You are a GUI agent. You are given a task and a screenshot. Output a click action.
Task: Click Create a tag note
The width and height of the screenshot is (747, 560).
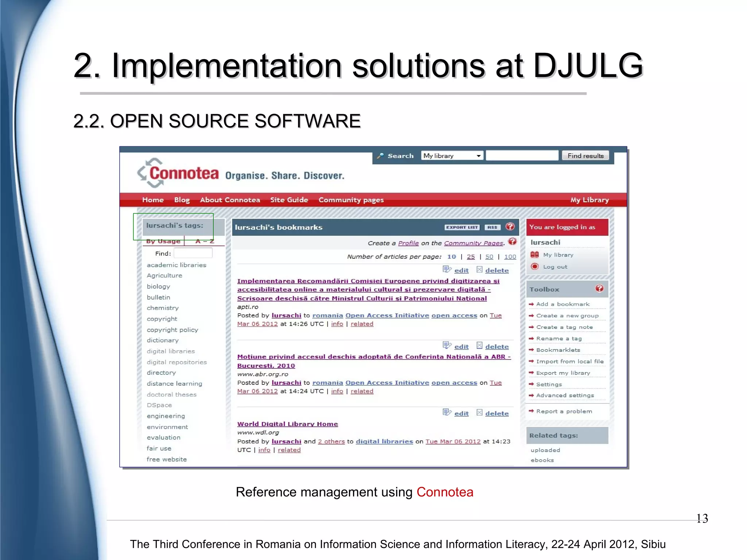click(x=564, y=327)
